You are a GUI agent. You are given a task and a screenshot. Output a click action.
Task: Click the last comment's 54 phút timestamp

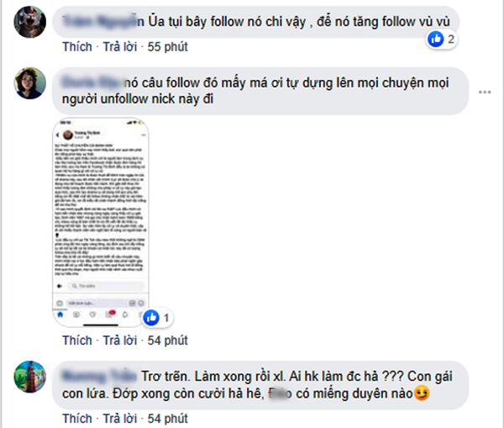[x=167, y=419]
